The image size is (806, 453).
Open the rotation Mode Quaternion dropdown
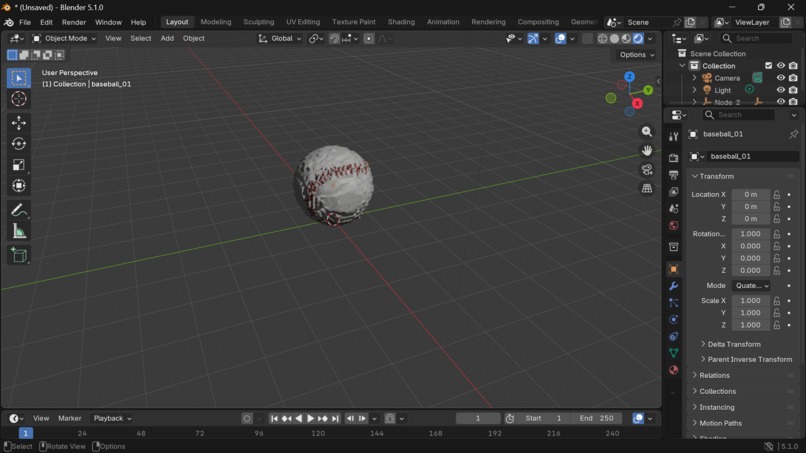tap(751, 285)
